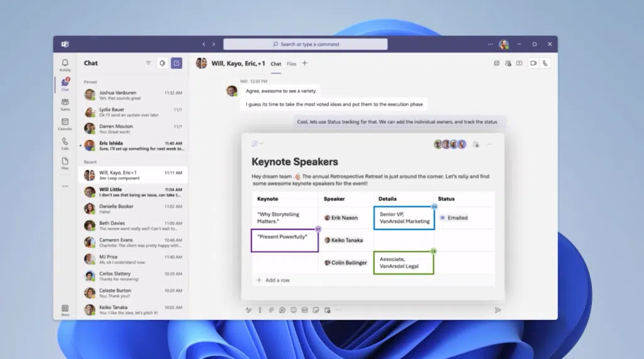644x359 pixels.
Task: Select the Chat tab in header
Action: pos(276,64)
